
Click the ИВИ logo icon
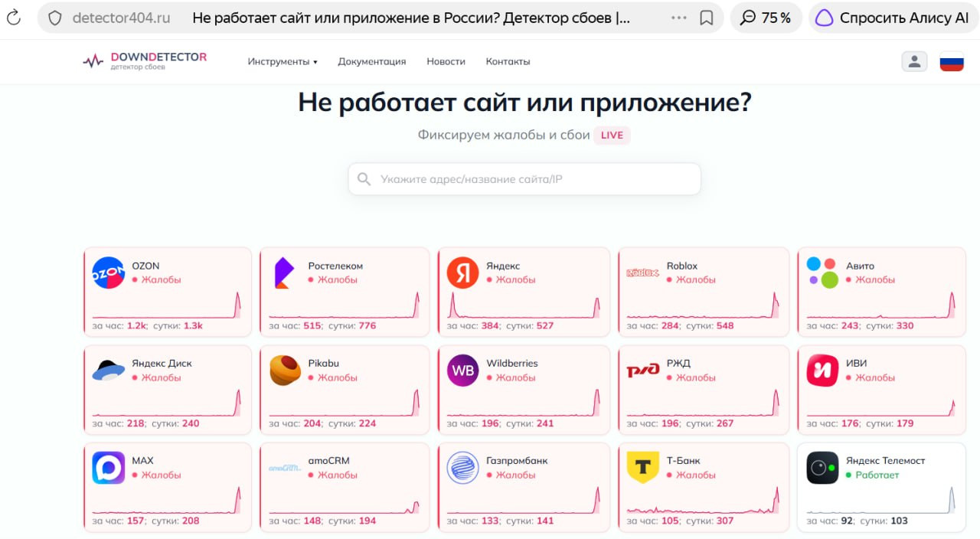coord(823,371)
